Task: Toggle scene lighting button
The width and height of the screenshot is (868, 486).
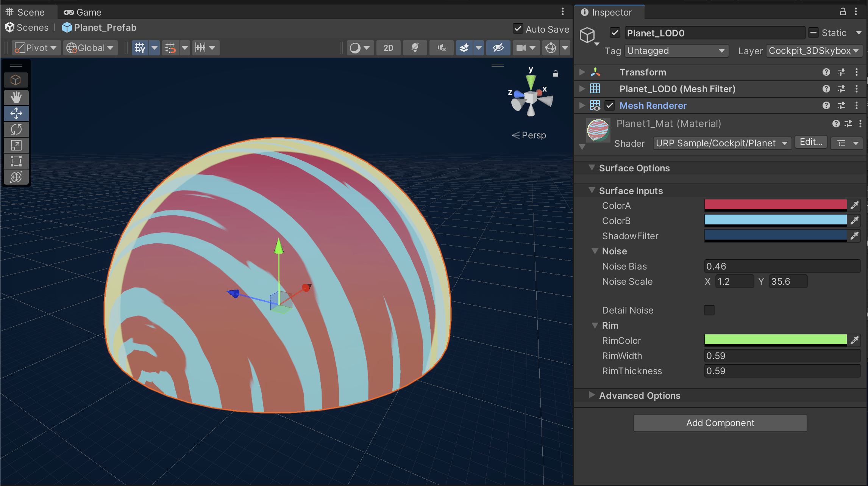Action: point(415,48)
